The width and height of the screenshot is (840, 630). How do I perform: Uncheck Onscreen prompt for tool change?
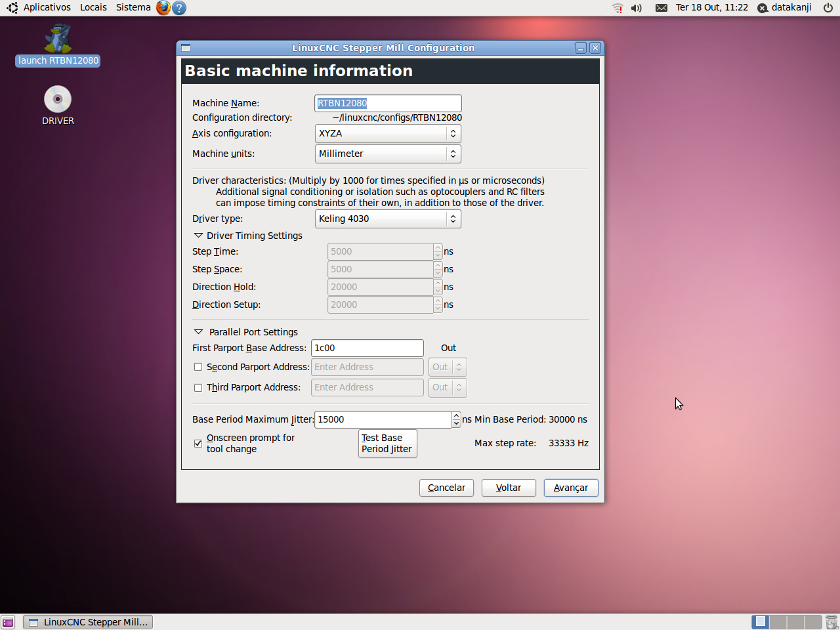pyautogui.click(x=198, y=444)
